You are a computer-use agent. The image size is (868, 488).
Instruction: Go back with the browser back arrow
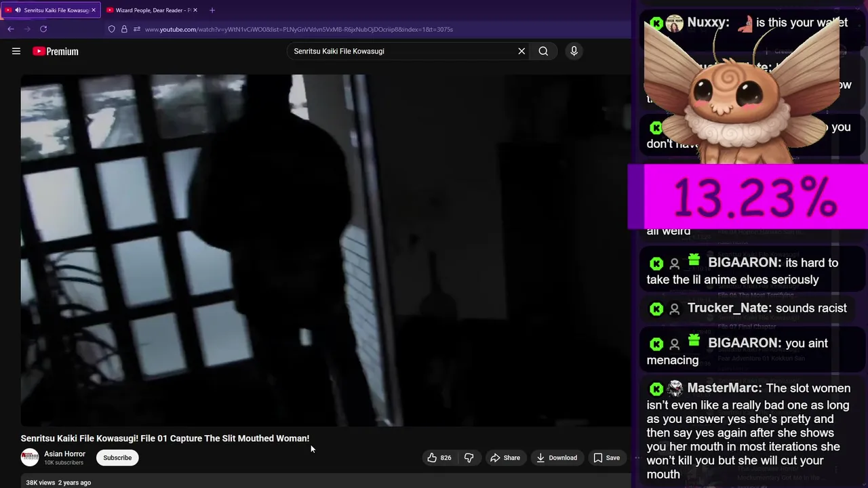tap(11, 29)
